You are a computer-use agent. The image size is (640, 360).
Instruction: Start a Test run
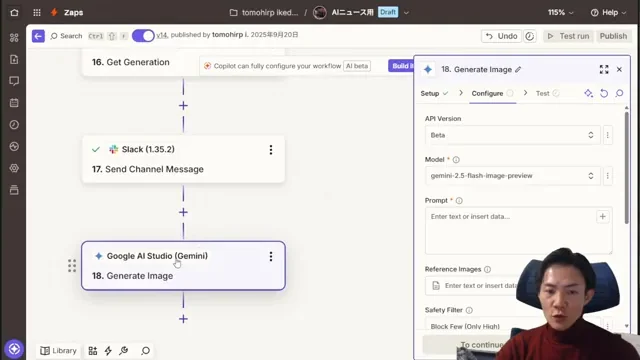point(568,36)
